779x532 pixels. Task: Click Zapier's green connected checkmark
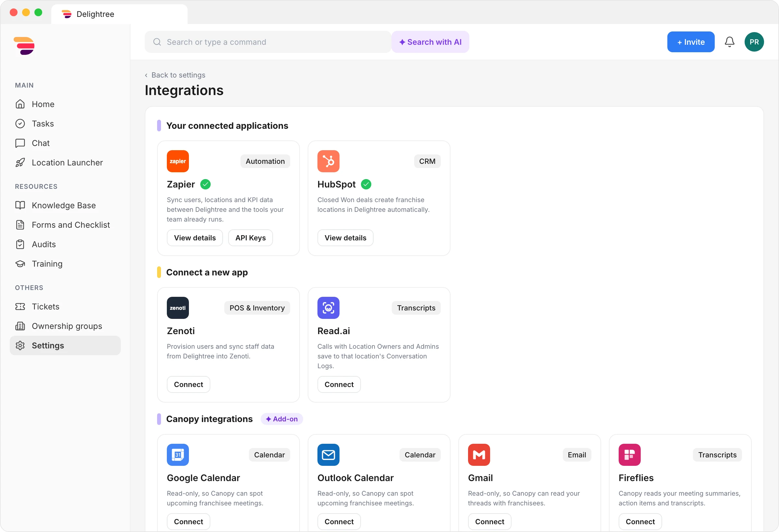coord(205,184)
